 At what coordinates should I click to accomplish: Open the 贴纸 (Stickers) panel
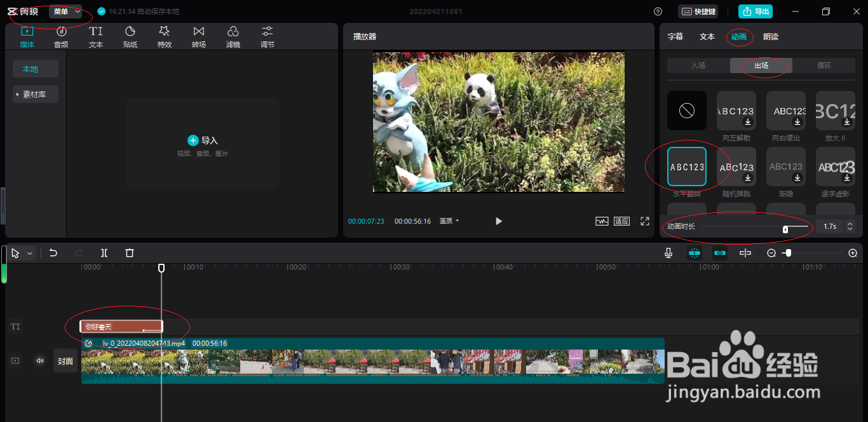(x=130, y=37)
